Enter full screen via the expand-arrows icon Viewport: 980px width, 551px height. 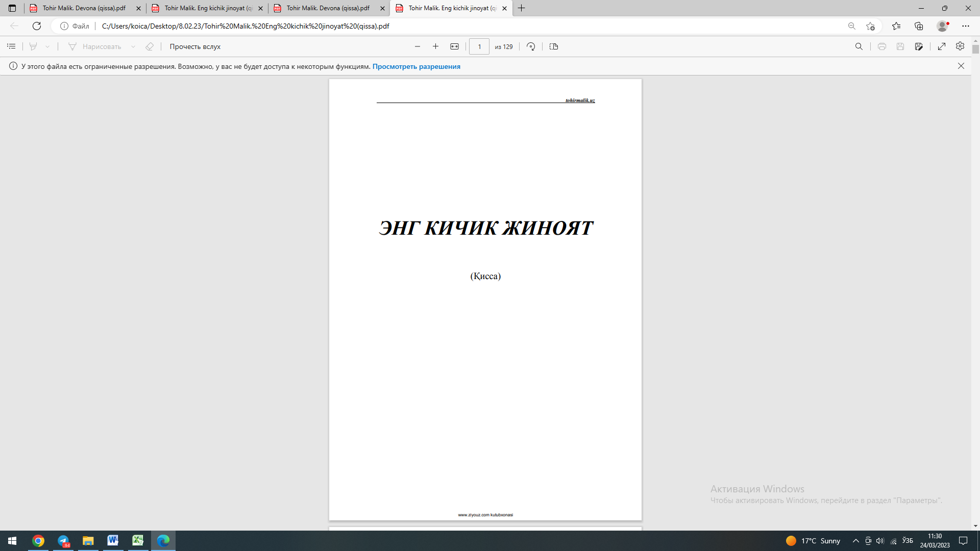click(942, 46)
